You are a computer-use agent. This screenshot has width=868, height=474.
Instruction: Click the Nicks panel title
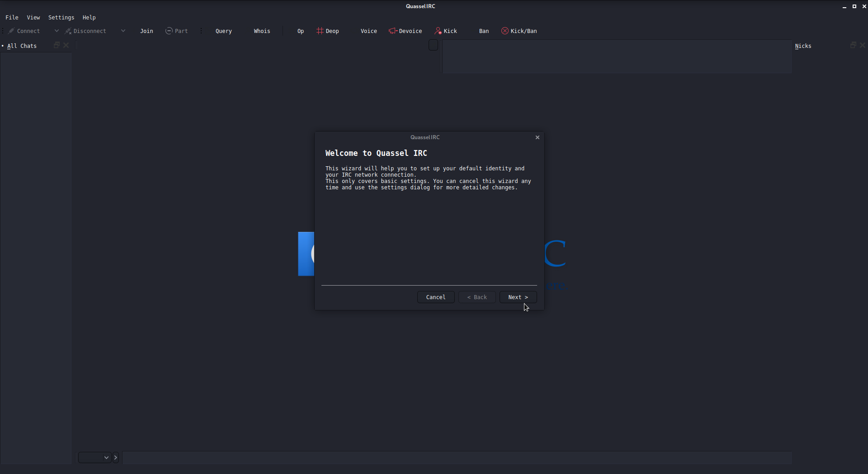[x=803, y=46]
